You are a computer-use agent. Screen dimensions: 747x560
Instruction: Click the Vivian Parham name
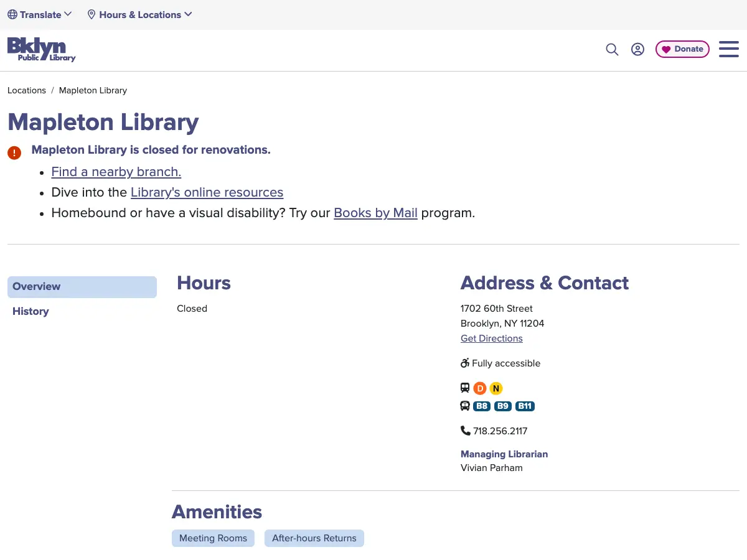coord(492,468)
